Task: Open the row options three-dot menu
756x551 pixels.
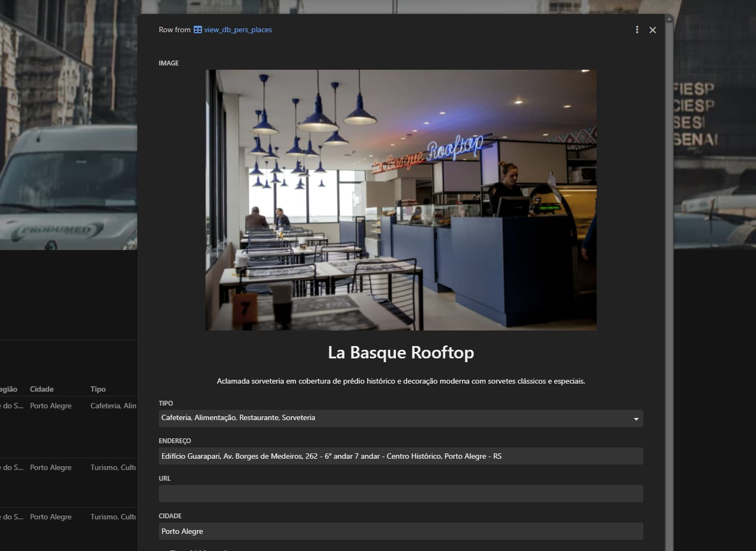Action: pos(637,30)
